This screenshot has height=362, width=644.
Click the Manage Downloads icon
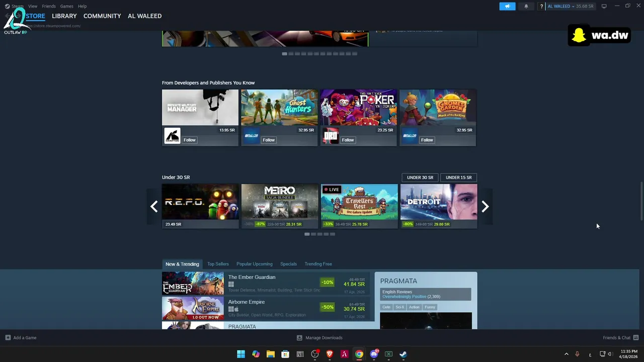pos(299,338)
